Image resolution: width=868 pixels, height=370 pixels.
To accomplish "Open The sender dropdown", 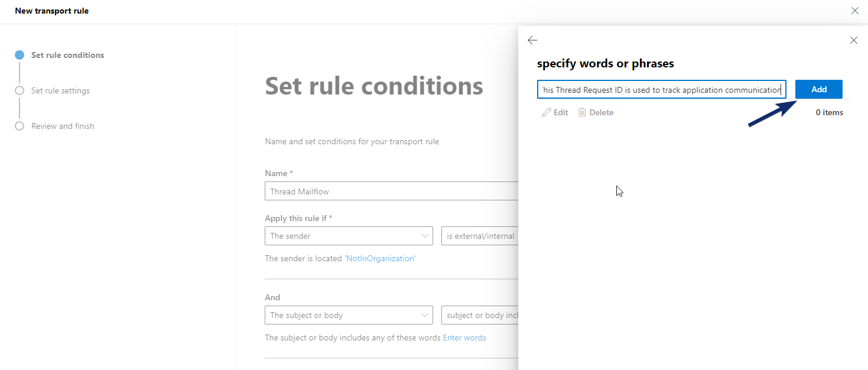I will (x=349, y=236).
